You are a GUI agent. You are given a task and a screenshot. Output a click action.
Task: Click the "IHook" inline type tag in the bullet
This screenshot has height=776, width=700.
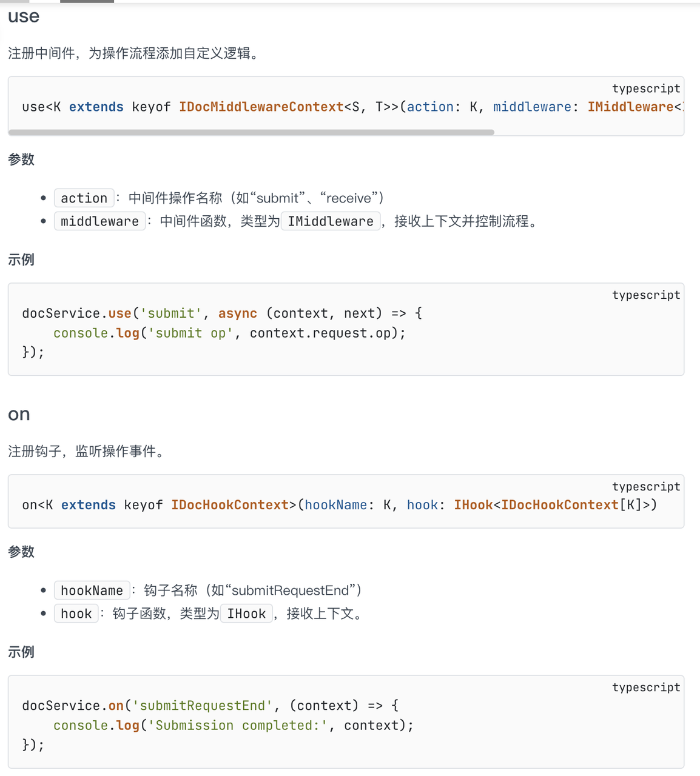(x=246, y=614)
